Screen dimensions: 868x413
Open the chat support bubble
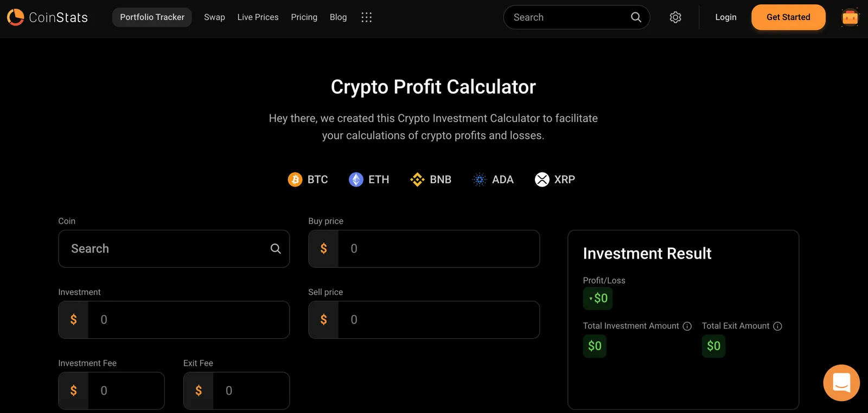pos(841,383)
